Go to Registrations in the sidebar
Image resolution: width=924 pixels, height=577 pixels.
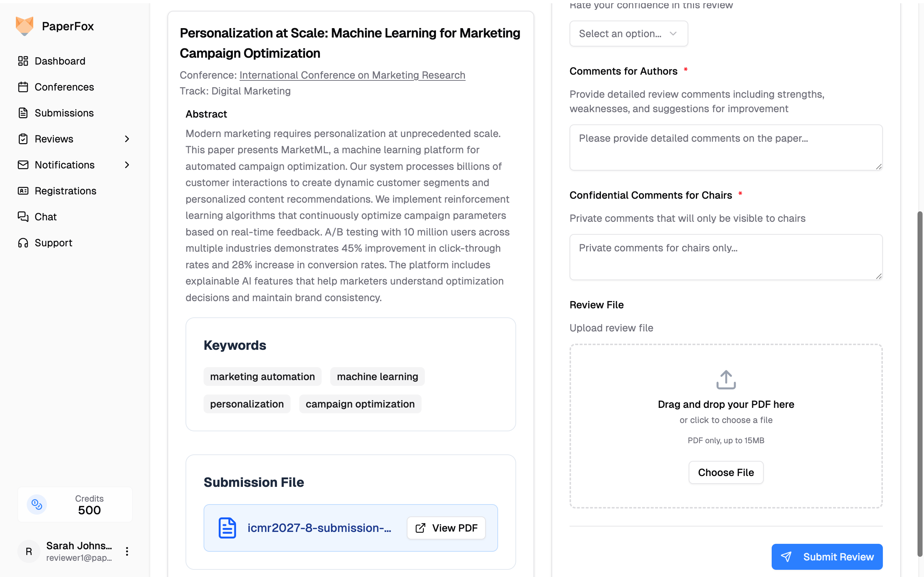pyautogui.click(x=65, y=191)
